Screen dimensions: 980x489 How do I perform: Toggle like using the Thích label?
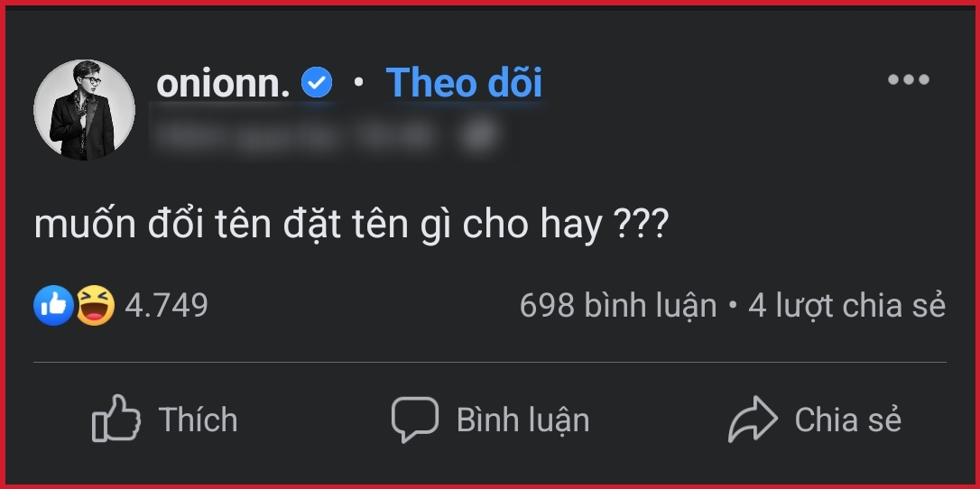click(x=199, y=419)
